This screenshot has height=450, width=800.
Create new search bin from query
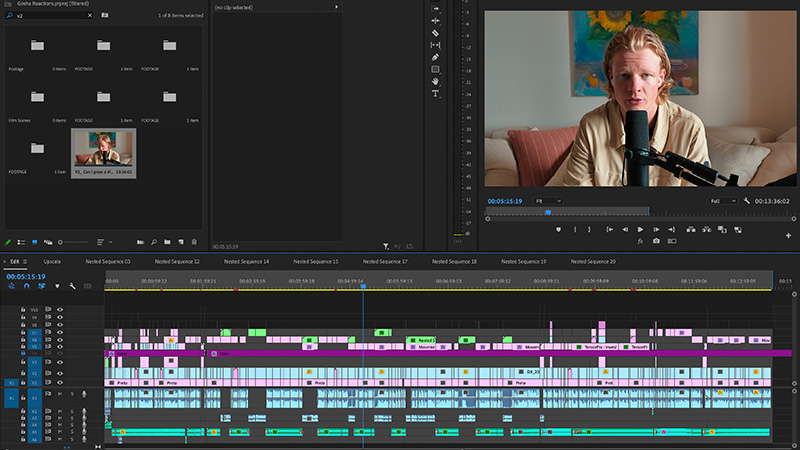pos(105,15)
